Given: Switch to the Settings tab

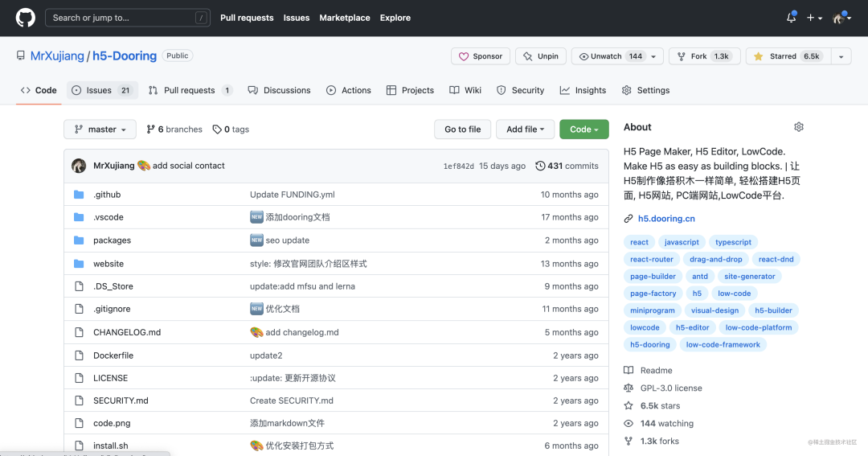Looking at the screenshot, I should (645, 90).
